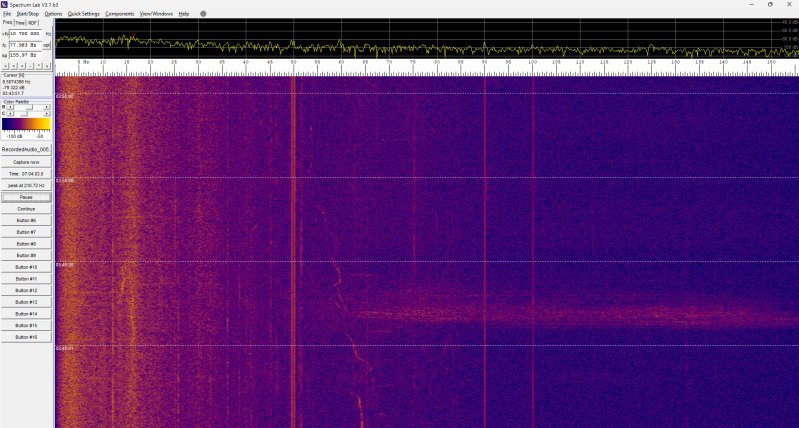Click contrast C slider left arrow
The height and width of the screenshot is (428, 799).
10,114
